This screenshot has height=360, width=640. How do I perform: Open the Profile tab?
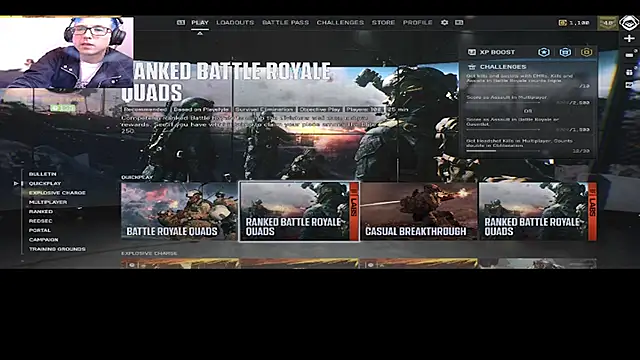(x=418, y=22)
